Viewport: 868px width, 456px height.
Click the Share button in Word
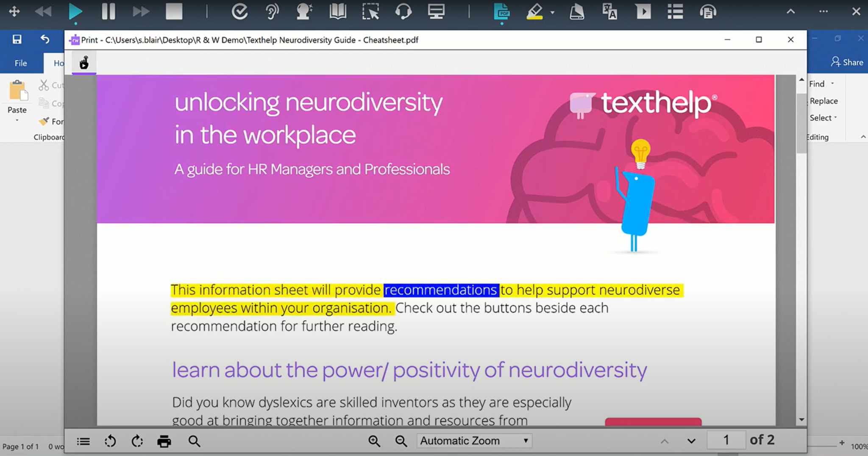tap(847, 62)
